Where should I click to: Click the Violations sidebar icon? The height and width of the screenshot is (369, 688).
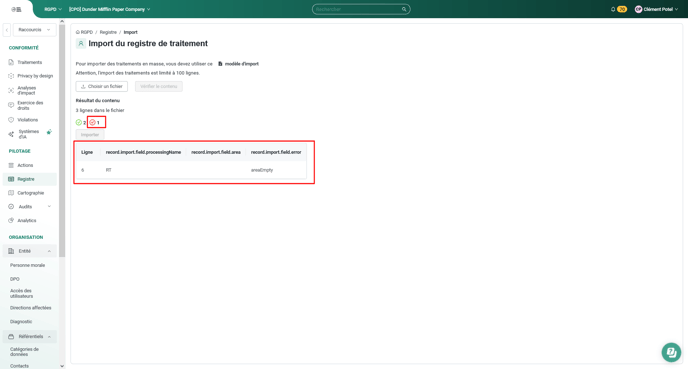click(11, 120)
